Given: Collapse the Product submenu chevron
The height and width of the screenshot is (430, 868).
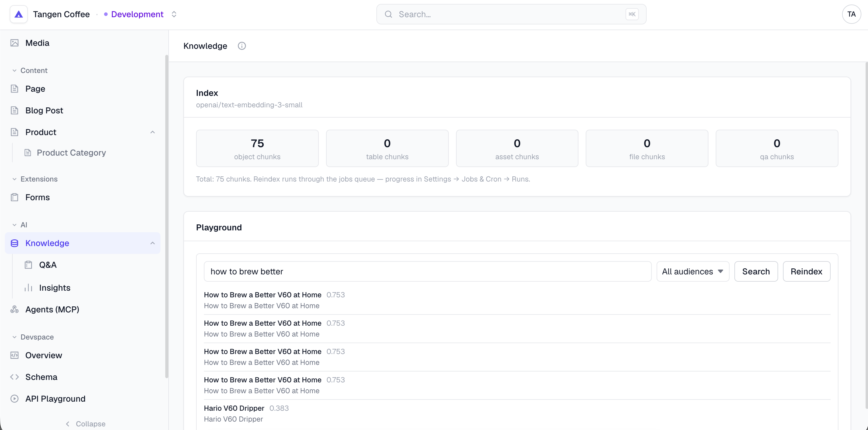Looking at the screenshot, I should [153, 132].
